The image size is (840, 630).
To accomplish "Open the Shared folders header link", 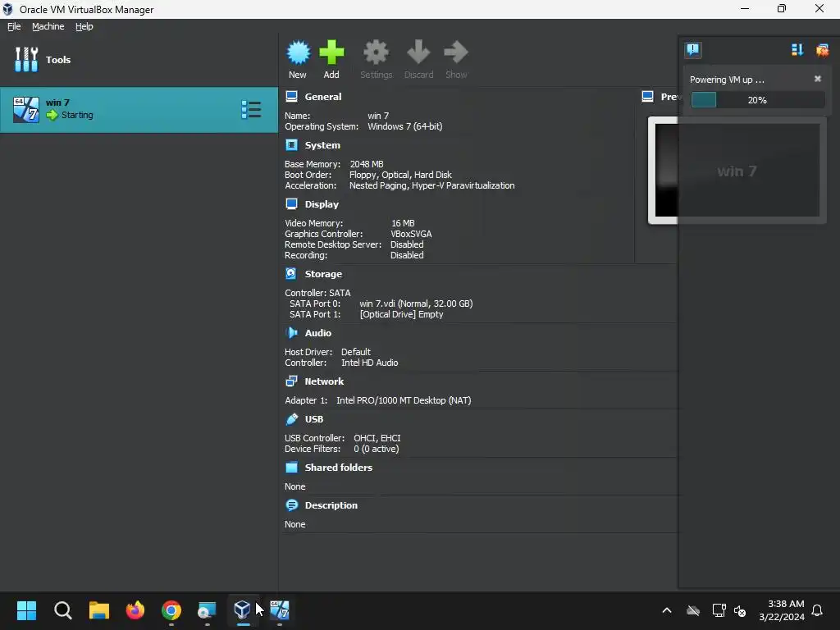I will 339,467.
